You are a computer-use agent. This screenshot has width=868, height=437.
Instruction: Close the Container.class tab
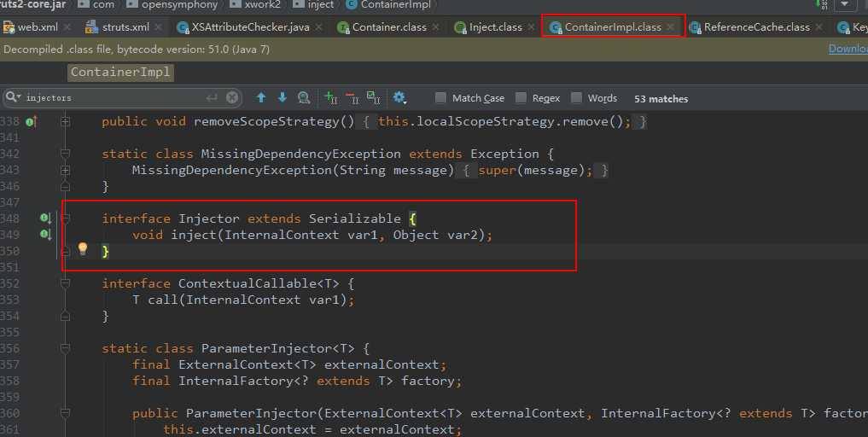point(435,26)
